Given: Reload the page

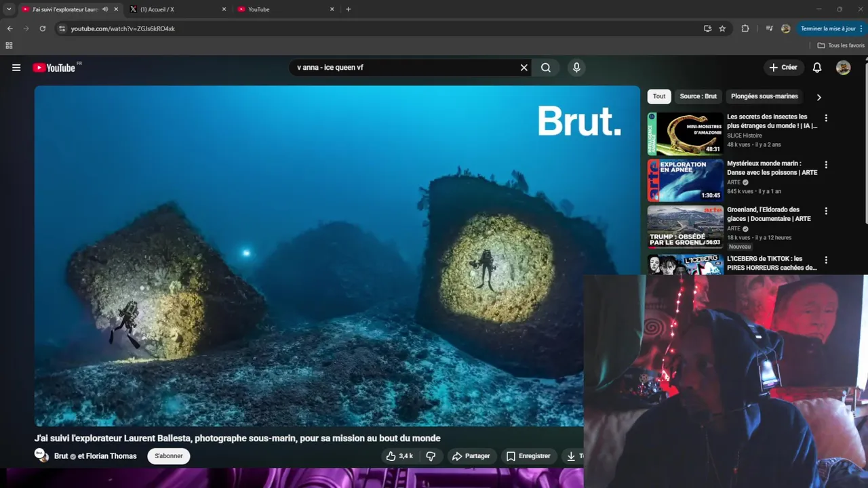Looking at the screenshot, I should (x=43, y=28).
